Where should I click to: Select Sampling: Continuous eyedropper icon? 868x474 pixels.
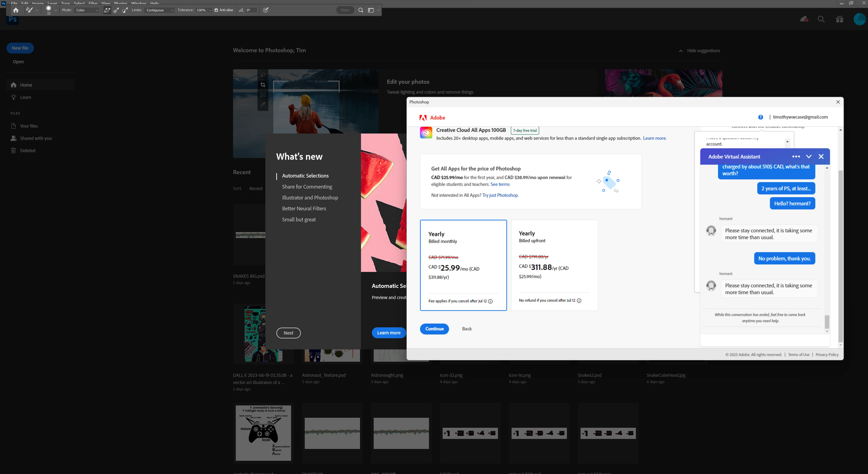(107, 10)
